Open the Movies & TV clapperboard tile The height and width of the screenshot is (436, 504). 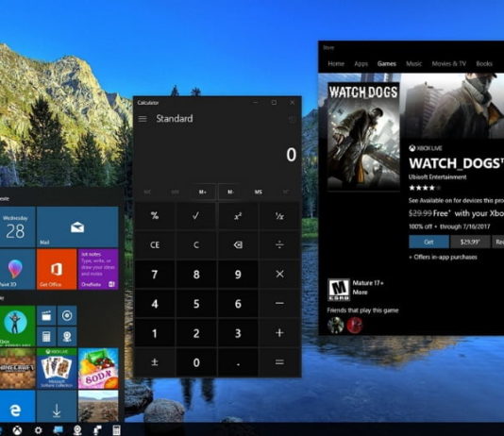pyautogui.click(x=46, y=315)
